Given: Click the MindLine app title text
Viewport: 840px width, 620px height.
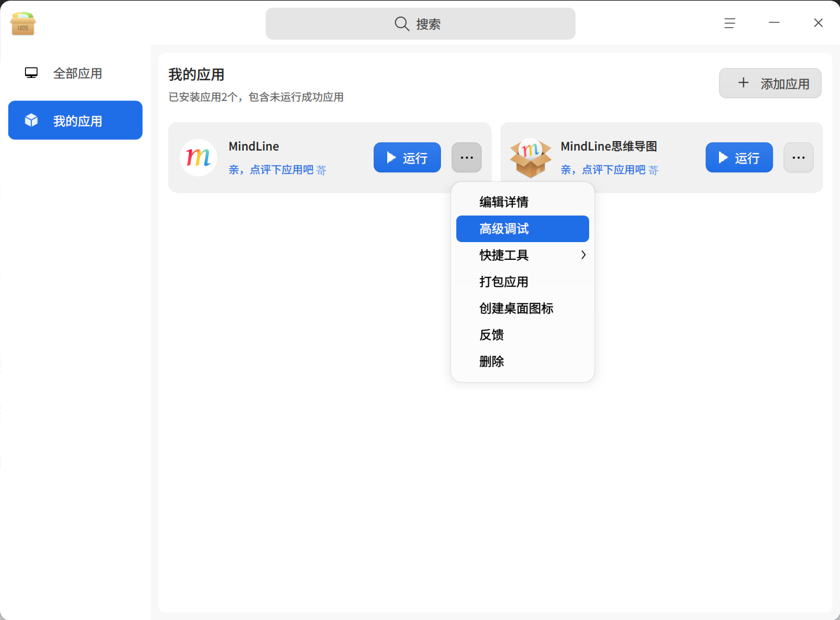Looking at the screenshot, I should pyautogui.click(x=254, y=146).
